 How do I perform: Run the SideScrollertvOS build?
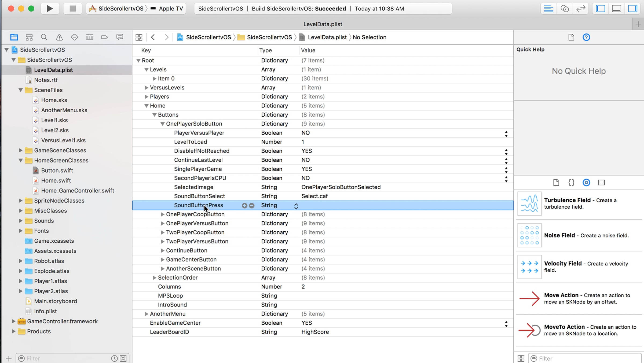(50, 9)
